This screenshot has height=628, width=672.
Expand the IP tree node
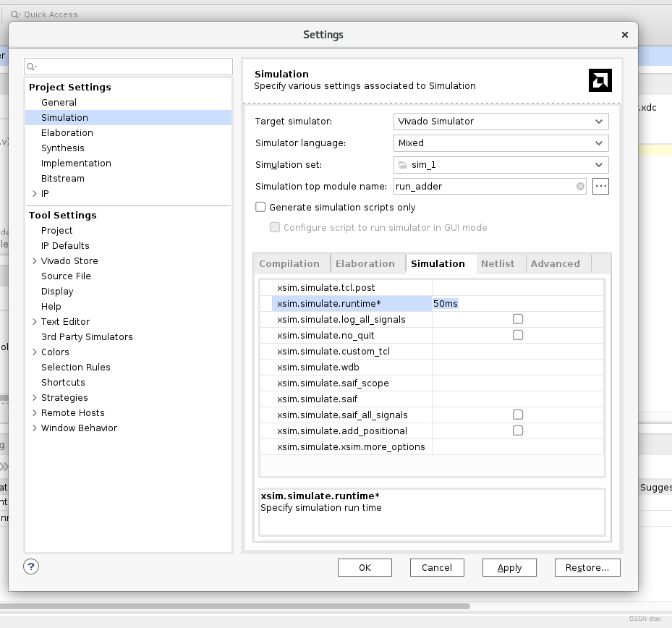click(x=35, y=193)
